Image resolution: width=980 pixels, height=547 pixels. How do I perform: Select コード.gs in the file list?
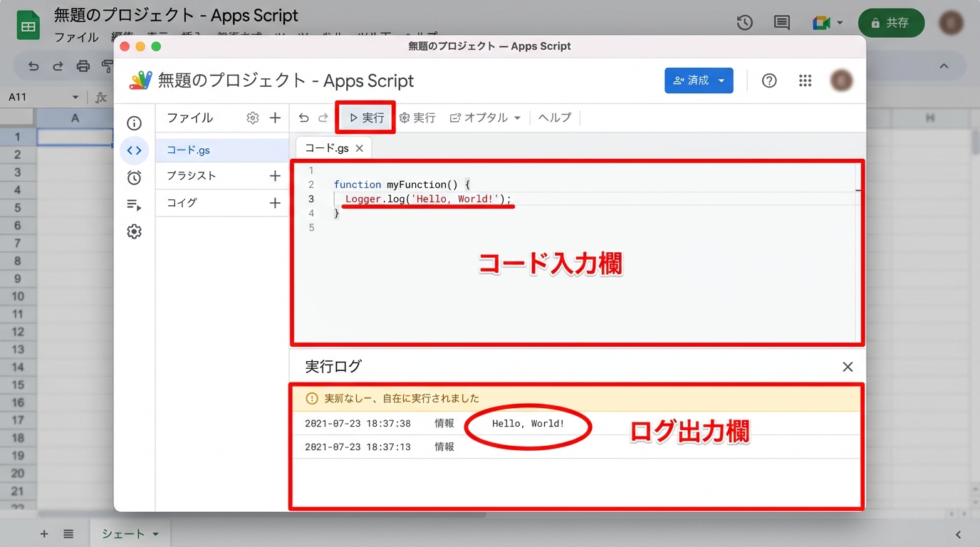(x=189, y=150)
